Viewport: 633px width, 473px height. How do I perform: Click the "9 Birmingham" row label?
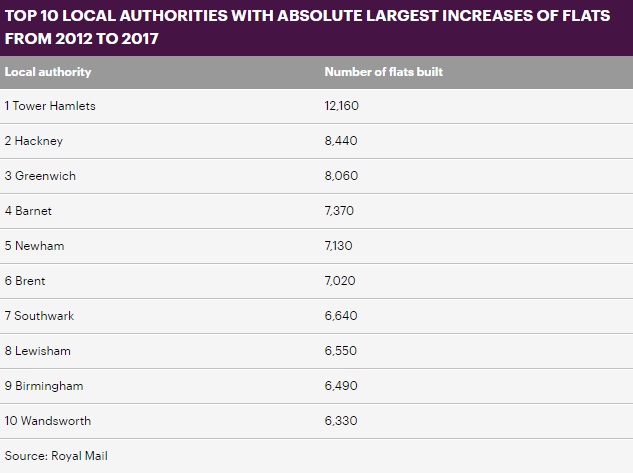click(45, 386)
